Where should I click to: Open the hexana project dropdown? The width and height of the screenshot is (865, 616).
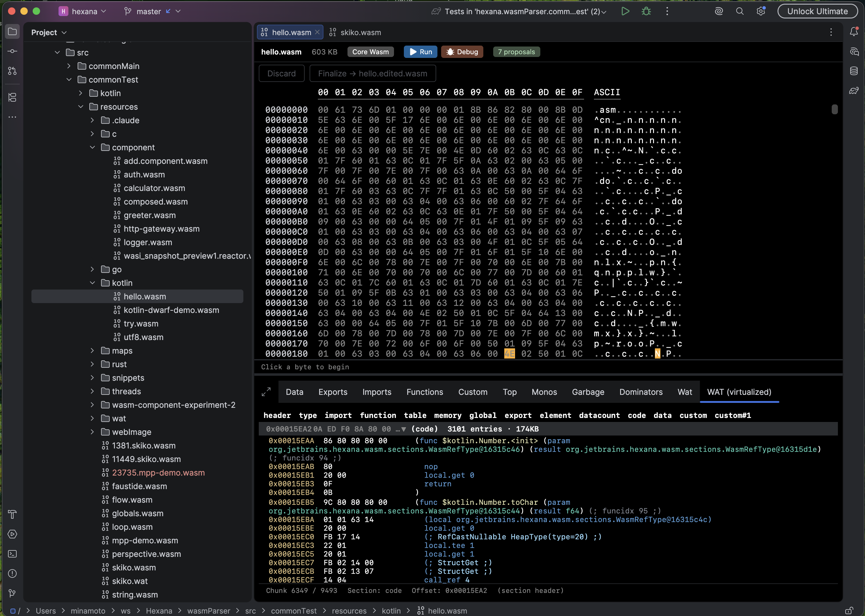[83, 11]
